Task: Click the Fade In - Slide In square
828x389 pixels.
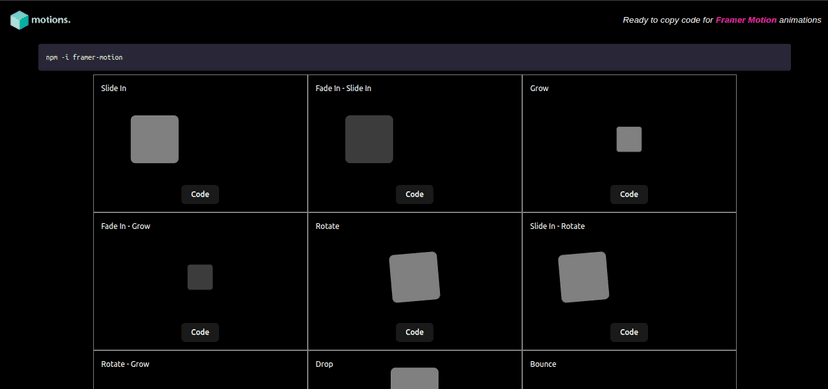Action: click(369, 139)
